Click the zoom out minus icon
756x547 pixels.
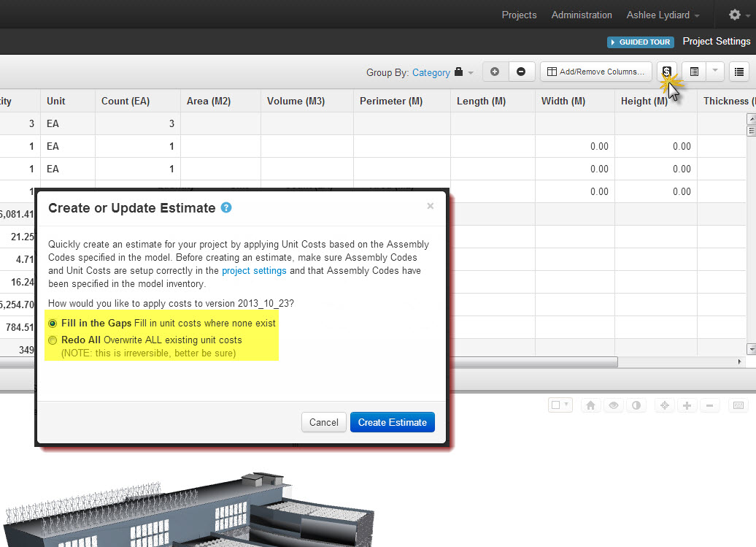pos(710,405)
